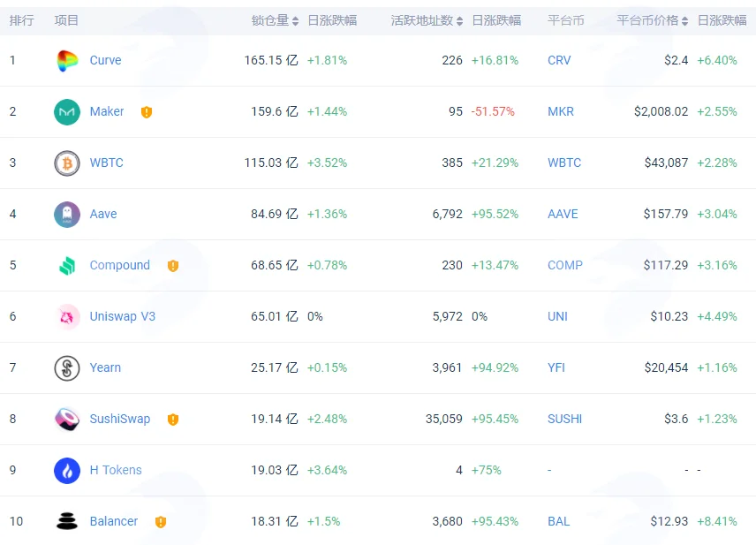The width and height of the screenshot is (756, 545).
Task: Open the WBTC project link
Action: coord(107,163)
